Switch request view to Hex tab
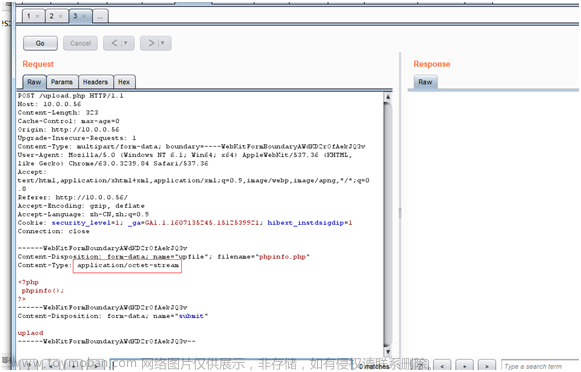Viewport: 581px width, 372px height. [124, 82]
